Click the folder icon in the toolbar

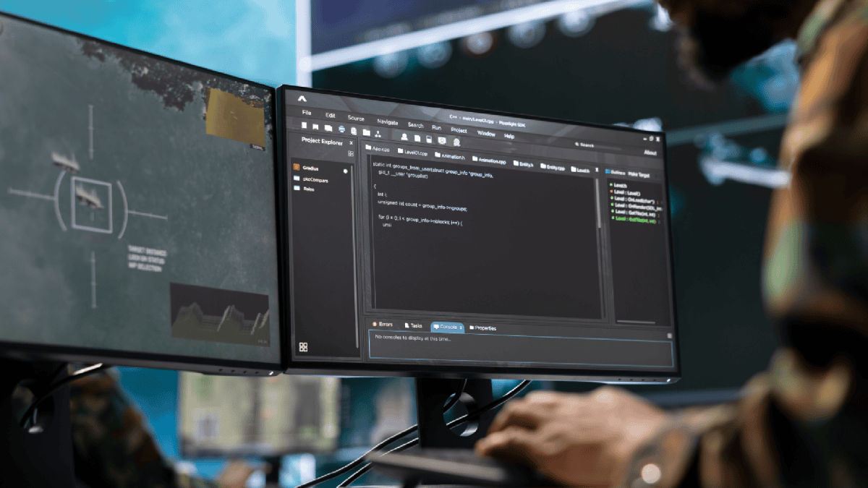tap(367, 132)
